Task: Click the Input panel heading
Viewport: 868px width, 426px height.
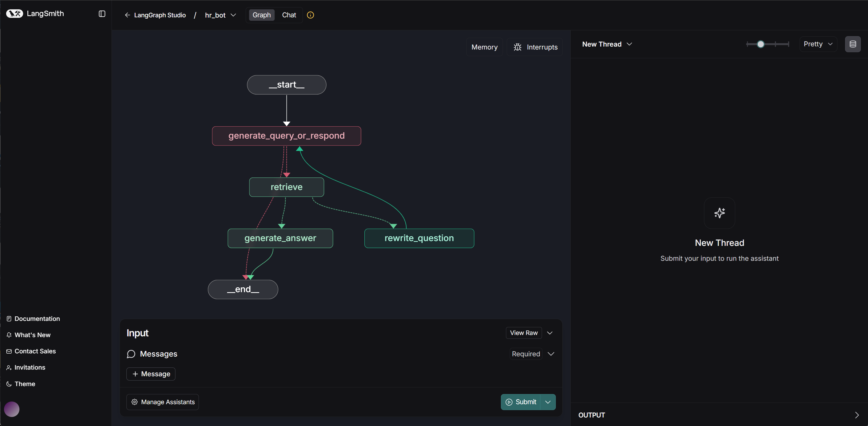Action: (137, 333)
